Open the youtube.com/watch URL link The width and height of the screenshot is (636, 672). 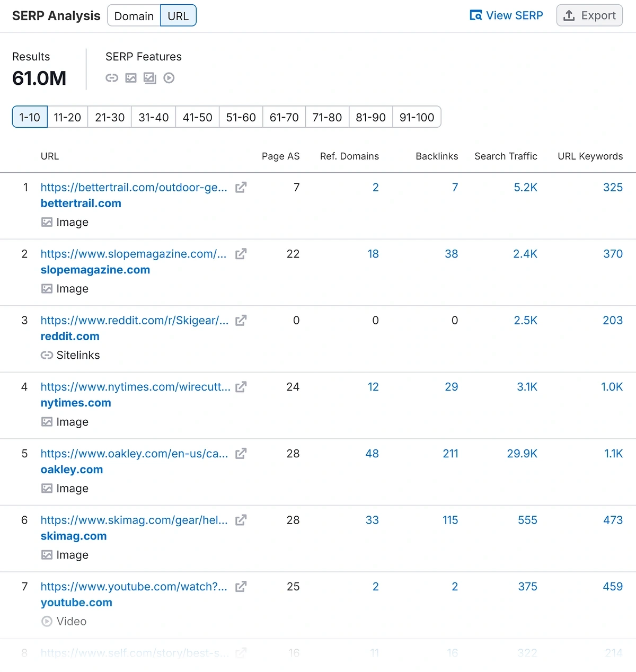point(134,587)
